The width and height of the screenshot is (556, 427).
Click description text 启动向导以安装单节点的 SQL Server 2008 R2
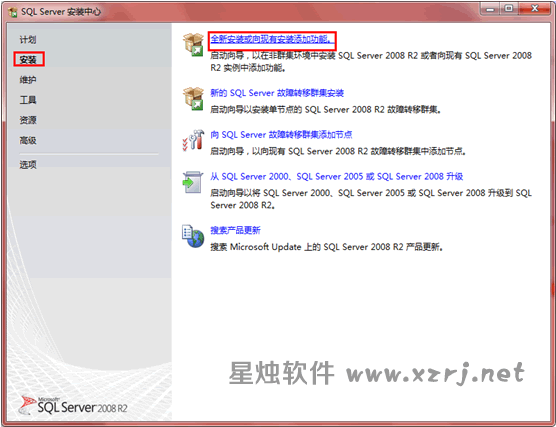tap(326, 110)
